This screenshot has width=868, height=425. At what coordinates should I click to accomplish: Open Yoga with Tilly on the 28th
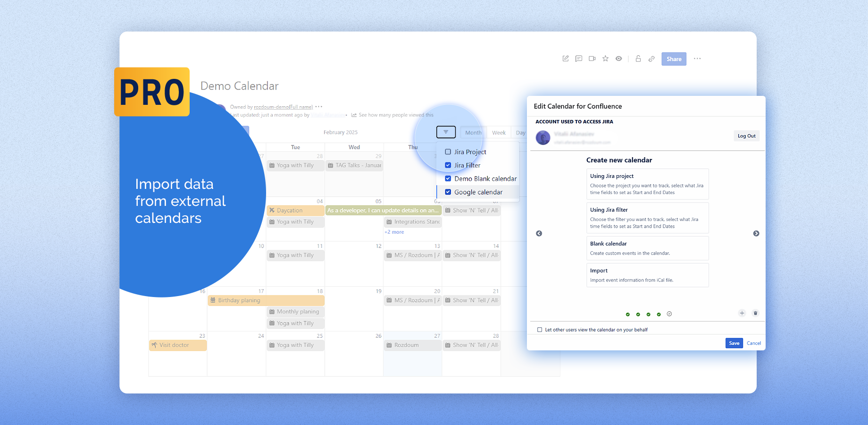coord(296,166)
